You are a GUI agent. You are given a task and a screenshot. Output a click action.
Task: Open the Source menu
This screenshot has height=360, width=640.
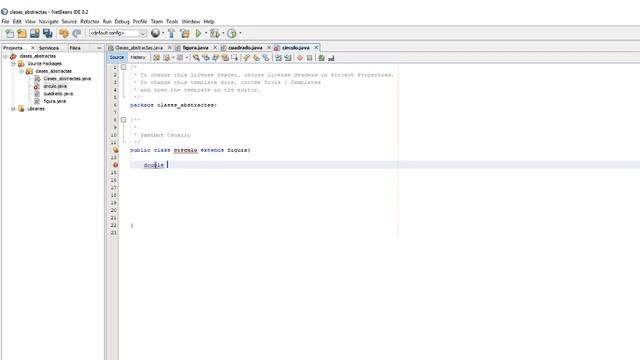point(69,21)
